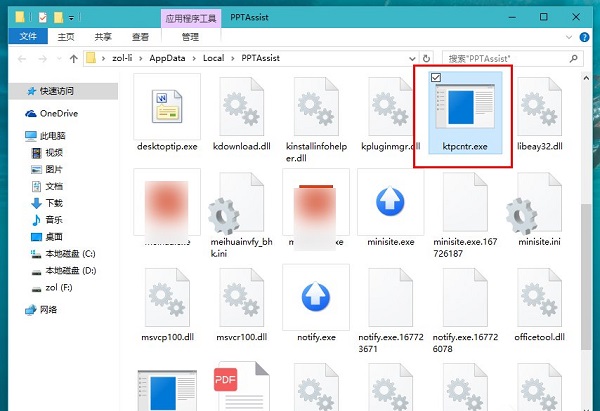Image resolution: width=600 pixels, height=411 pixels.
Task: Select the msvcr100.dll file icon
Action: click(241, 297)
